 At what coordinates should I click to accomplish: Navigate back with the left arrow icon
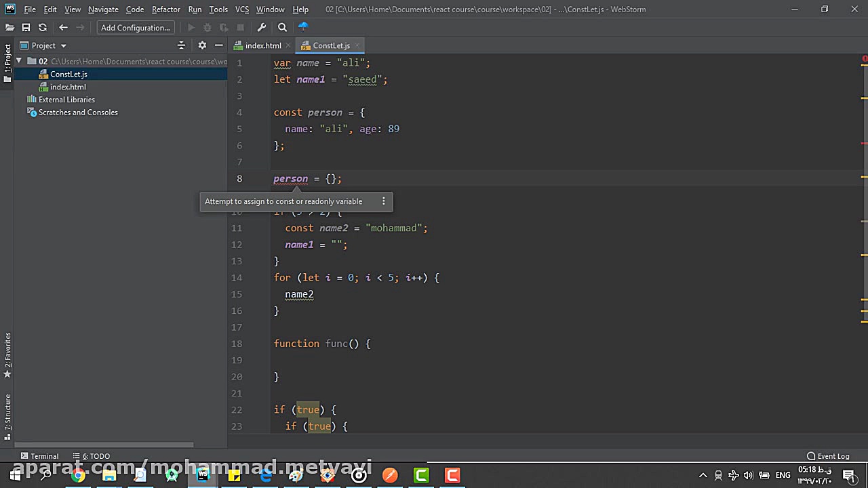[63, 27]
